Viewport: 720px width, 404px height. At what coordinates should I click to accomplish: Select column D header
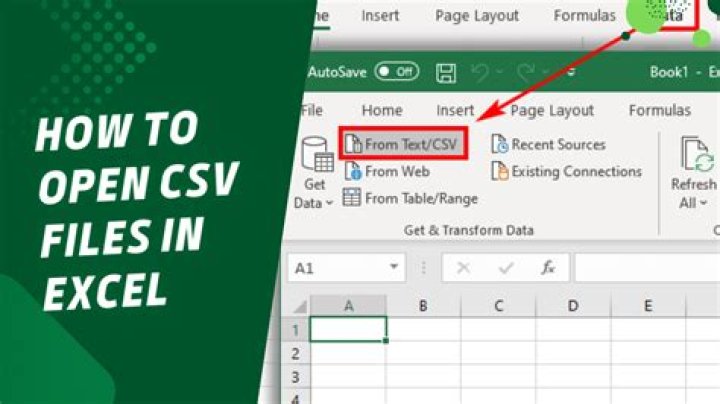click(573, 306)
